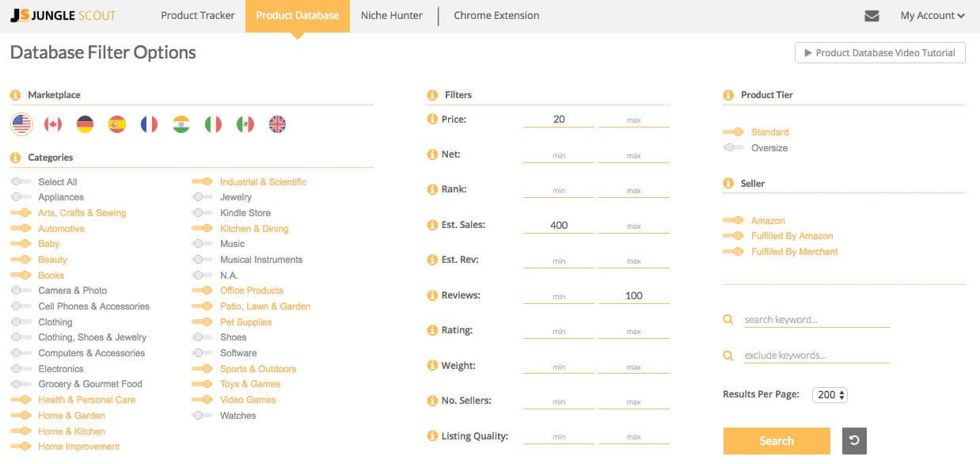Click the Search button
The height and width of the screenshot is (464, 980).
coord(776,441)
